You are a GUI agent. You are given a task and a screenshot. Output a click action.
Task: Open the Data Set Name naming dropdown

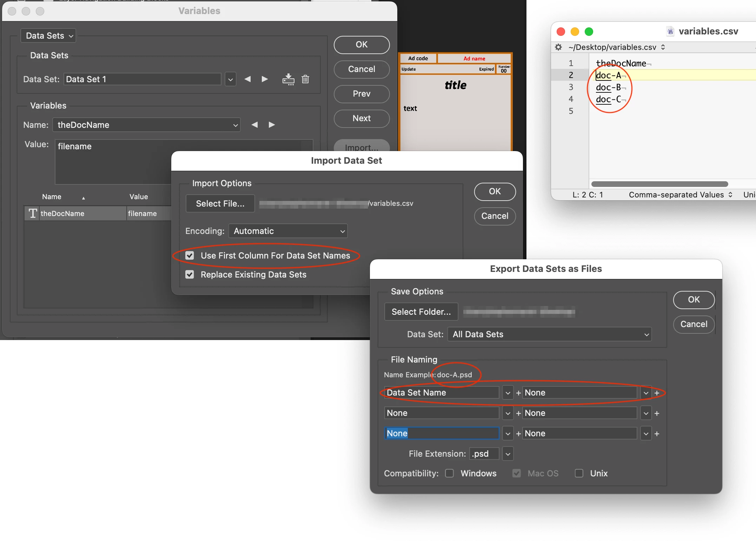click(508, 393)
